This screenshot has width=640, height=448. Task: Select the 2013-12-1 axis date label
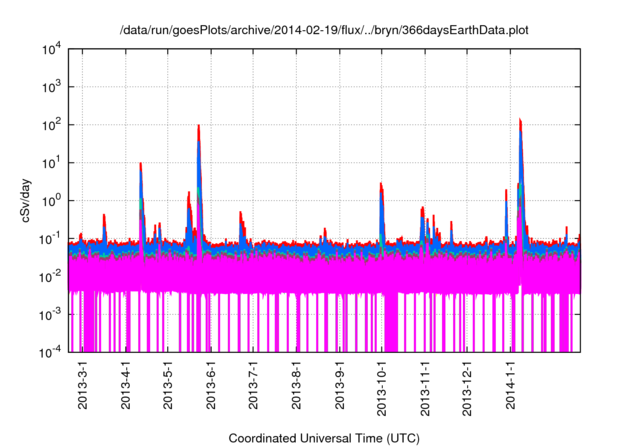point(467,390)
